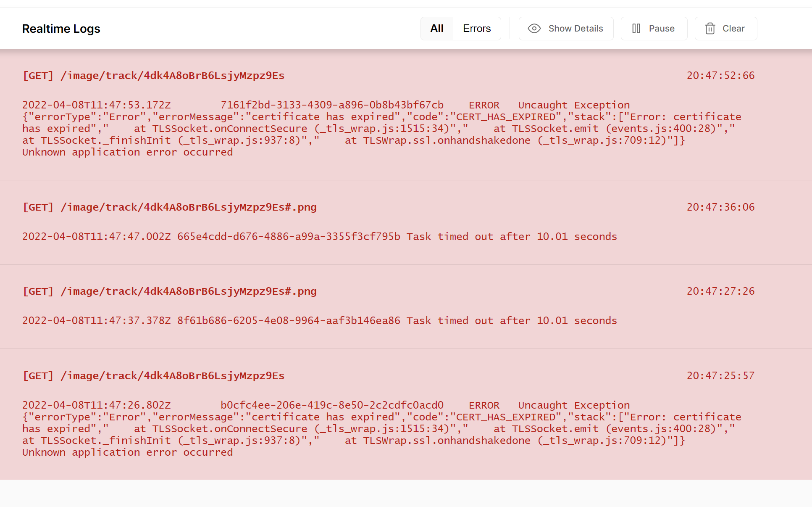The width and height of the screenshot is (812, 507).
Task: Click the pause icon in the toolbar
Action: (x=637, y=28)
